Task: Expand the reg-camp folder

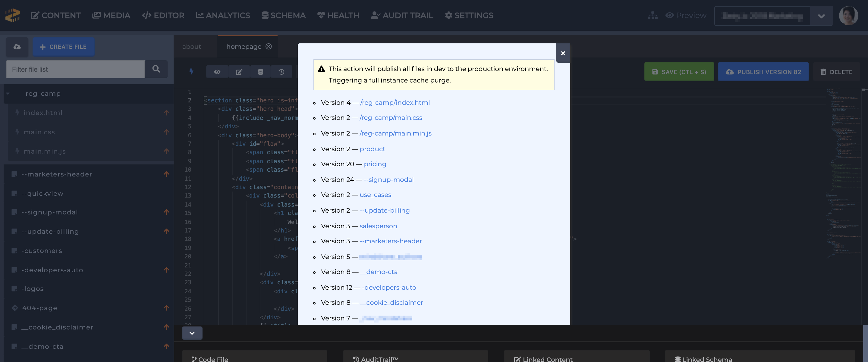Action: point(7,94)
